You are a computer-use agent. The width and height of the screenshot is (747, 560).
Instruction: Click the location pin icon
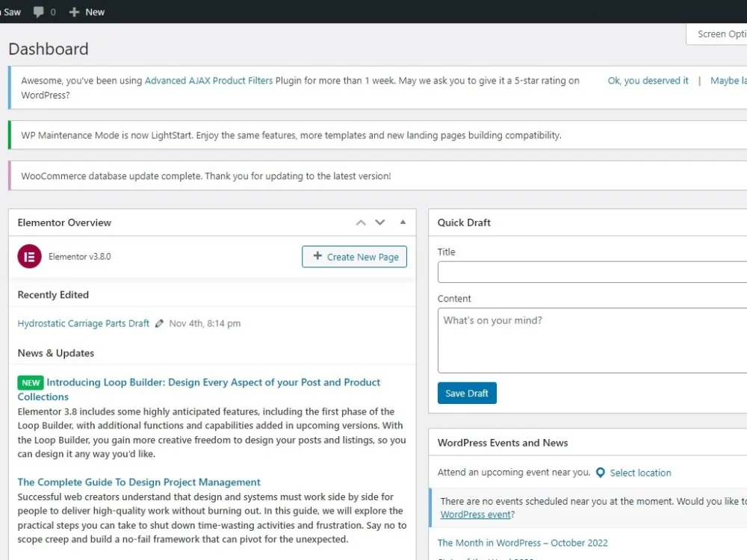[x=601, y=473]
